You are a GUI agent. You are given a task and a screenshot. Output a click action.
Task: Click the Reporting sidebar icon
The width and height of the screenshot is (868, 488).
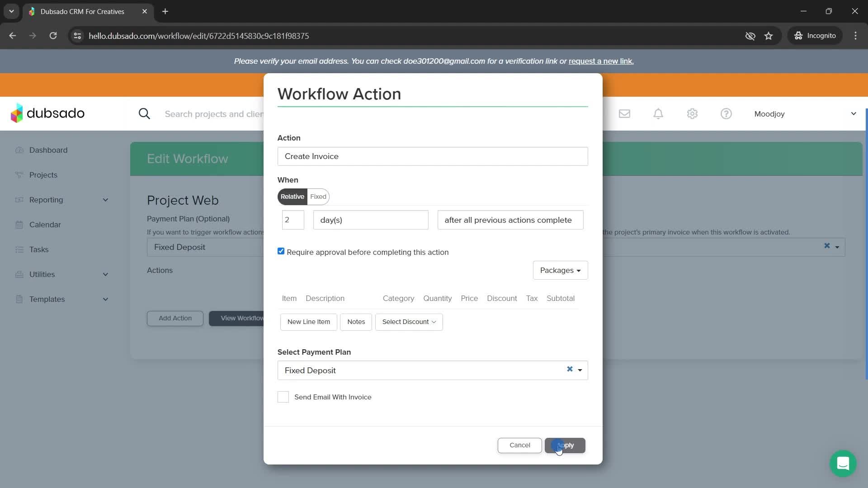(19, 200)
